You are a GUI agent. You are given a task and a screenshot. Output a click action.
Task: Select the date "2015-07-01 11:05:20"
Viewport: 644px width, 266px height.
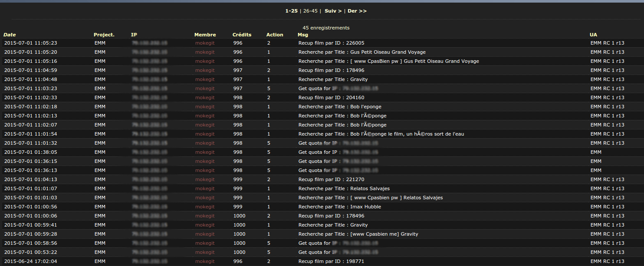[x=30, y=52]
